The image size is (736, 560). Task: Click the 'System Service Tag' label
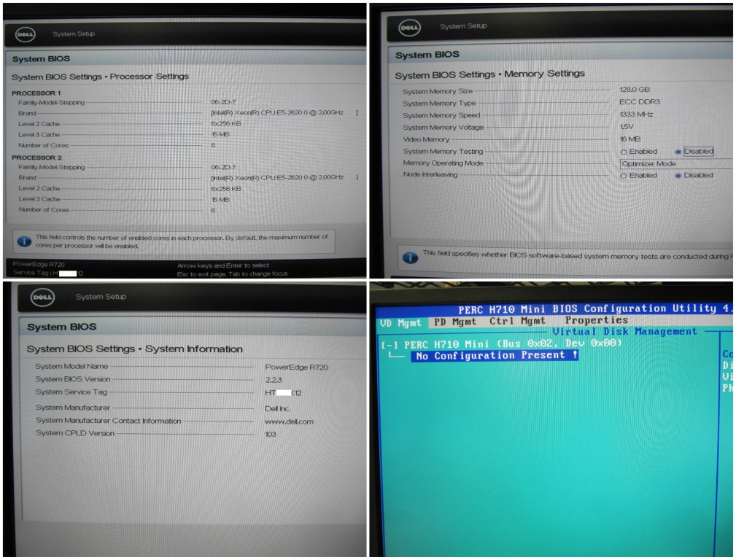(71, 392)
